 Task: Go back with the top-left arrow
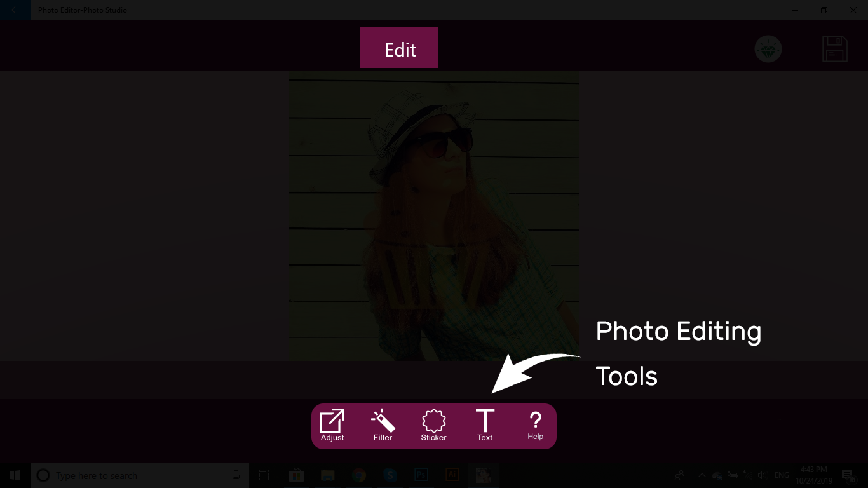click(15, 10)
